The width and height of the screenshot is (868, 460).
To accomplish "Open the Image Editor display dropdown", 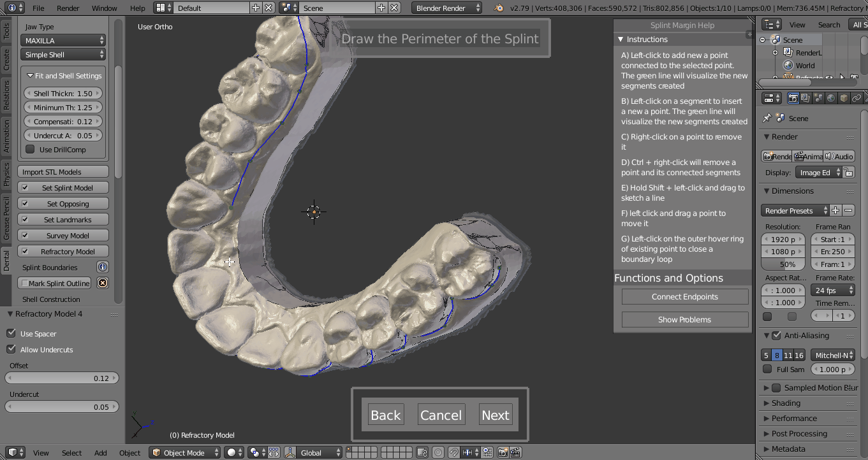I will point(819,173).
